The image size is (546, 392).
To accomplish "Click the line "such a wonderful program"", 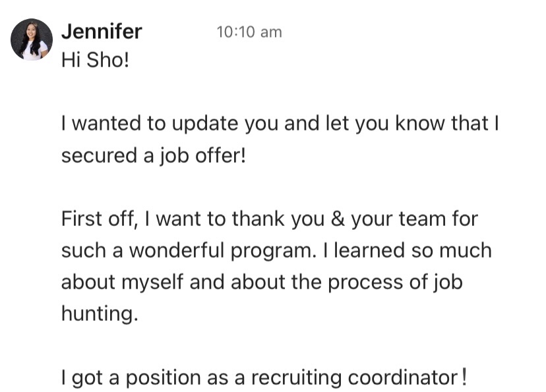I will click(x=276, y=250).
